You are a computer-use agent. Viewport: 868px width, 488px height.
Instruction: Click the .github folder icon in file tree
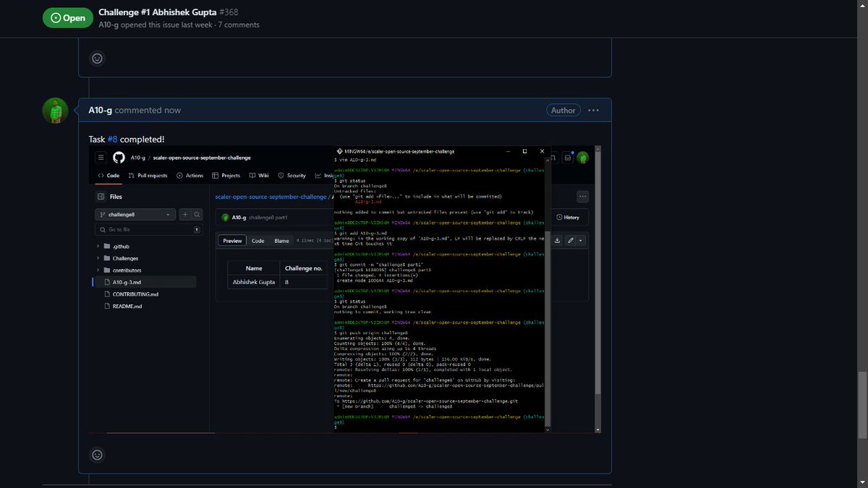click(x=107, y=246)
